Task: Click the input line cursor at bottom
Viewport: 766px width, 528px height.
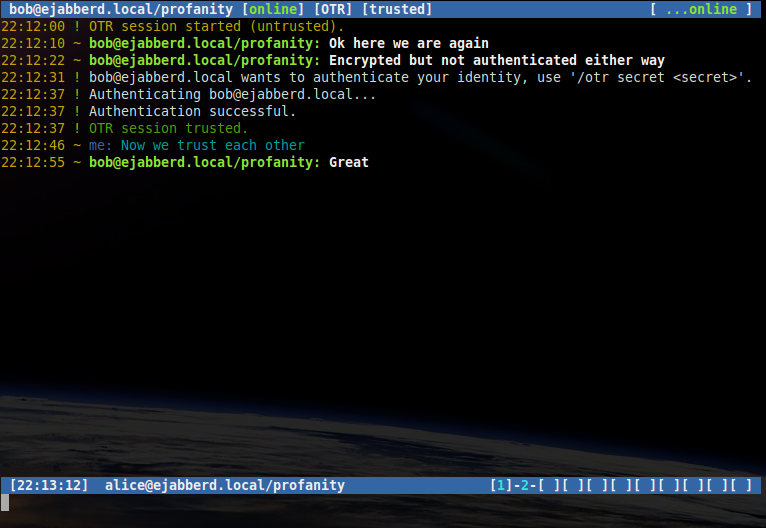Action: click(5, 502)
